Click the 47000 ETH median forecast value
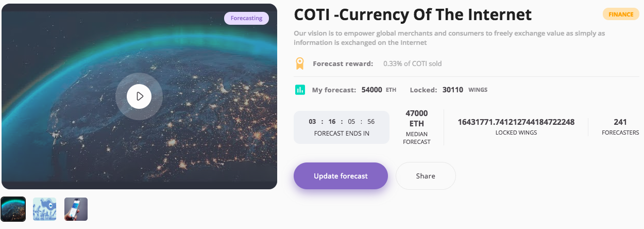Viewport: 644px width, 229px height. pyautogui.click(x=417, y=118)
